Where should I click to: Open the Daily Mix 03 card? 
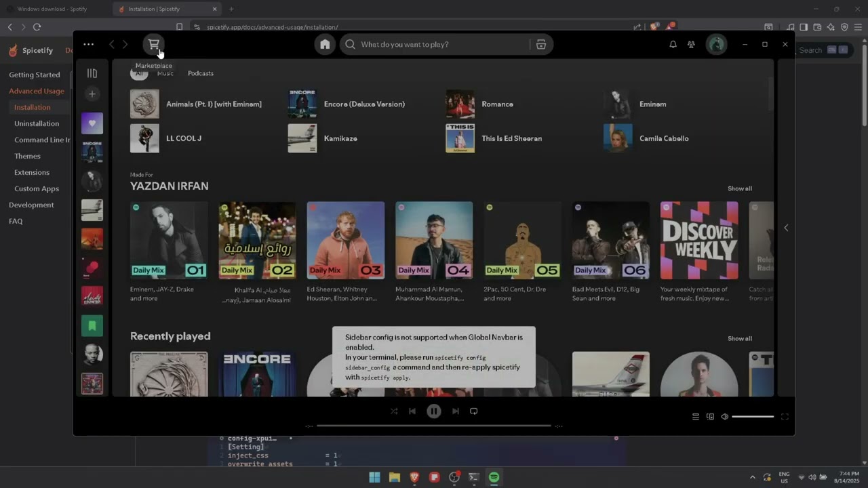[345, 252]
